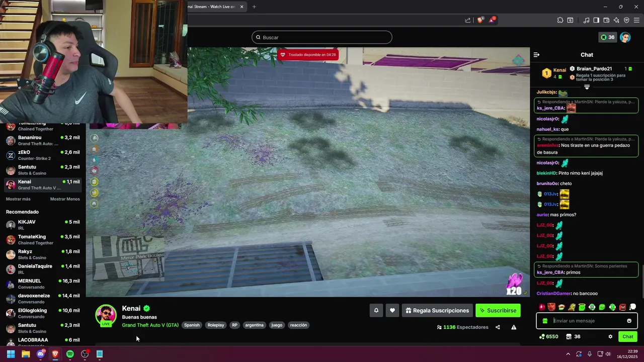Open Kenai's live profile avatar
644x362 pixels.
click(x=106, y=316)
